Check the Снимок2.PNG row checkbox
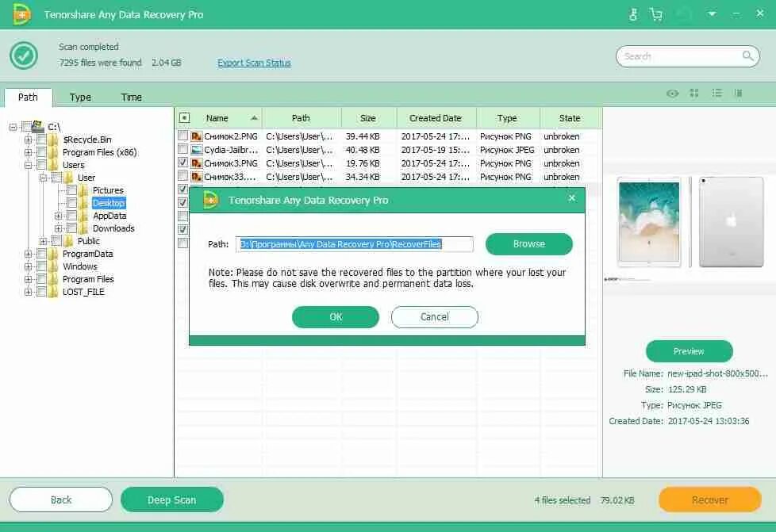This screenshot has width=776, height=532. click(183, 136)
